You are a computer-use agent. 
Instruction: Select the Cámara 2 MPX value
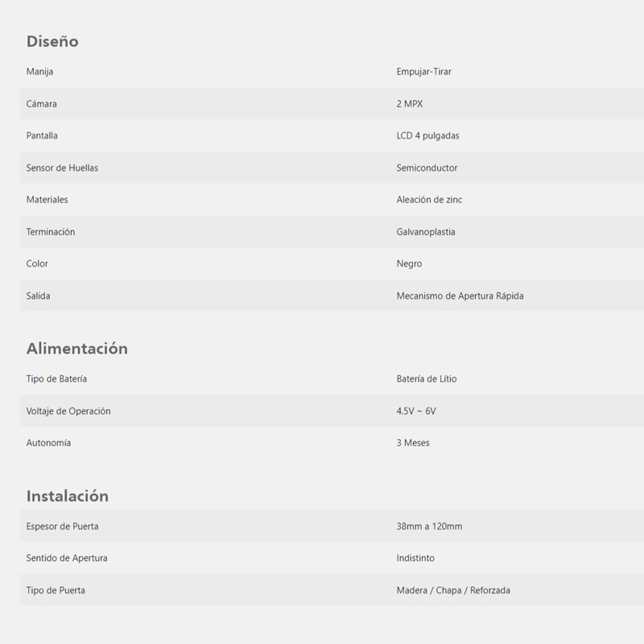click(409, 104)
